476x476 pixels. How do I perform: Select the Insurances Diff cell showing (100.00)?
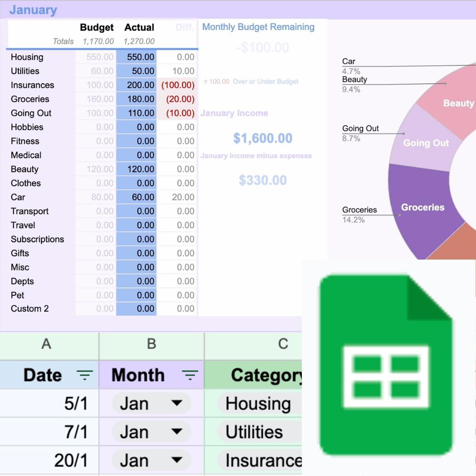(178, 85)
